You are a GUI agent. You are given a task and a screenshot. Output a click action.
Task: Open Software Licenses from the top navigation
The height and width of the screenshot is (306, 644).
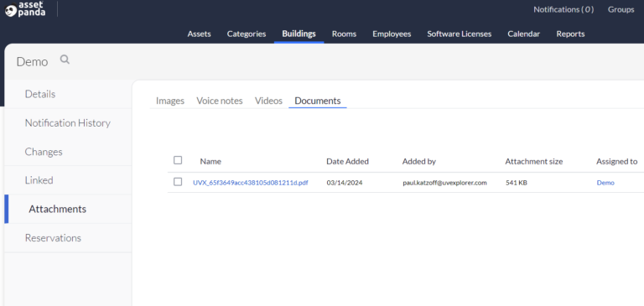tap(460, 34)
